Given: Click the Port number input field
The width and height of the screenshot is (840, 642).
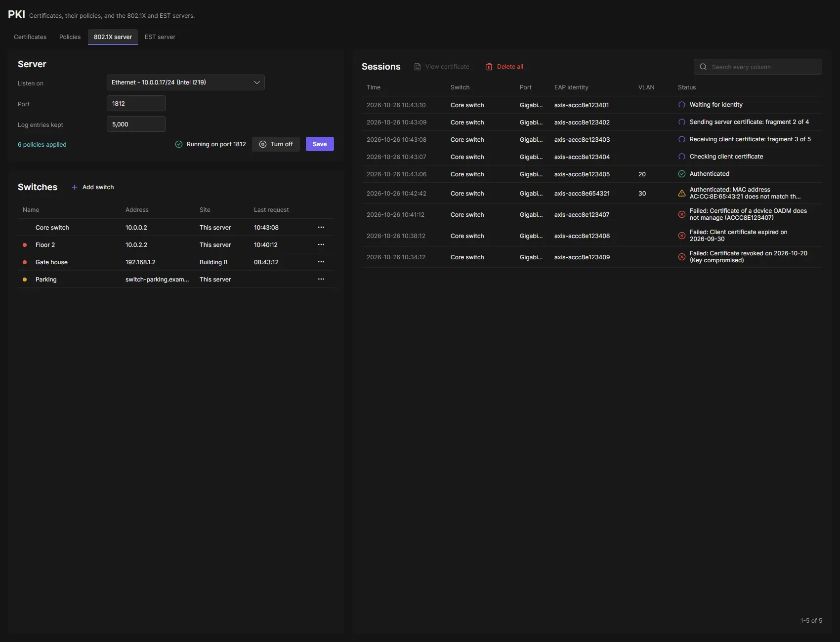Looking at the screenshot, I should pyautogui.click(x=136, y=104).
